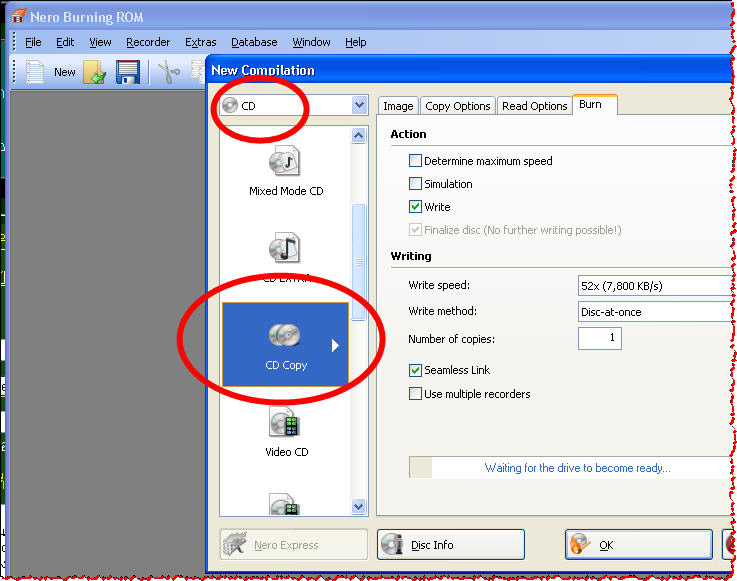737x581 pixels.
Task: Open the Database menu
Action: tap(254, 42)
